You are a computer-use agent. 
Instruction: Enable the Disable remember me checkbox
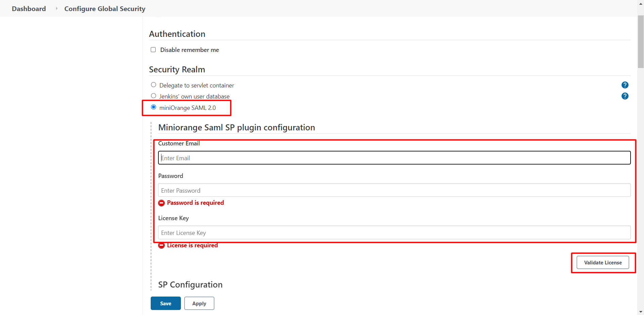coord(153,50)
